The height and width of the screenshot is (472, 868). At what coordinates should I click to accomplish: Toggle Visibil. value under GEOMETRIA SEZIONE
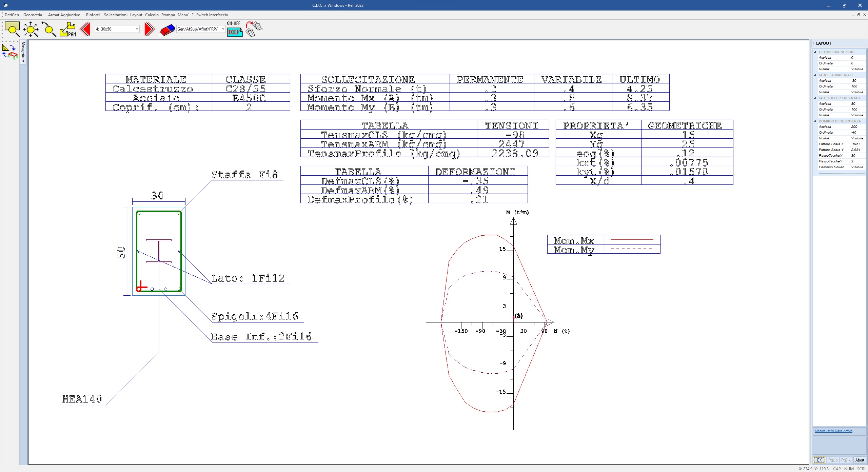click(857, 69)
